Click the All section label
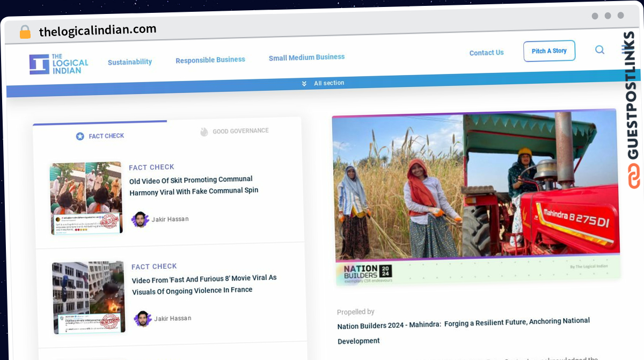The image size is (644, 360). coord(329,83)
